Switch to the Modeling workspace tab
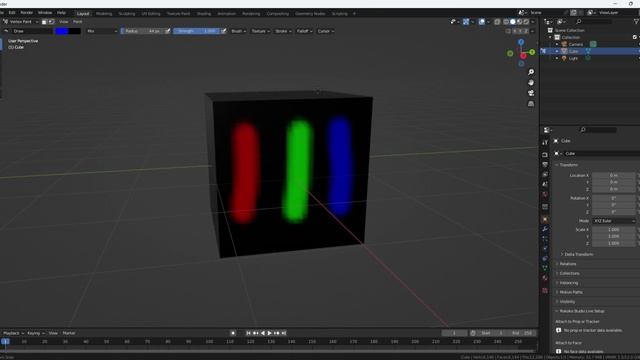Viewport: 640px width, 360px height. pos(104,13)
